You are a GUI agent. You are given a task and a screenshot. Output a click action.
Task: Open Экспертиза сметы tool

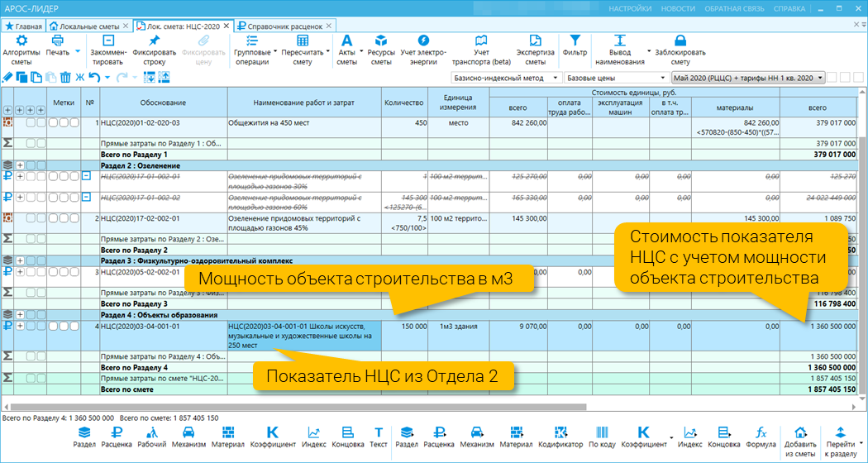[536, 50]
